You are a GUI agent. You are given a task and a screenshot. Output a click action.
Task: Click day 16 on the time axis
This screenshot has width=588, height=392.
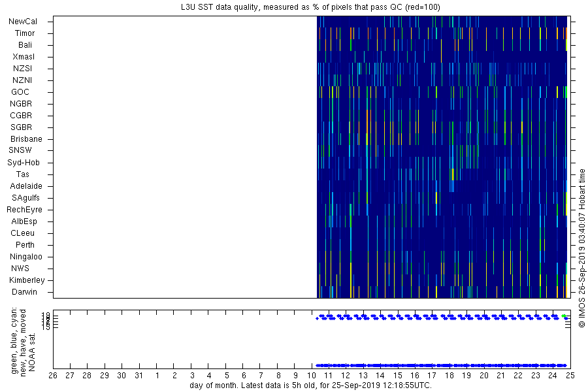tap(415, 376)
